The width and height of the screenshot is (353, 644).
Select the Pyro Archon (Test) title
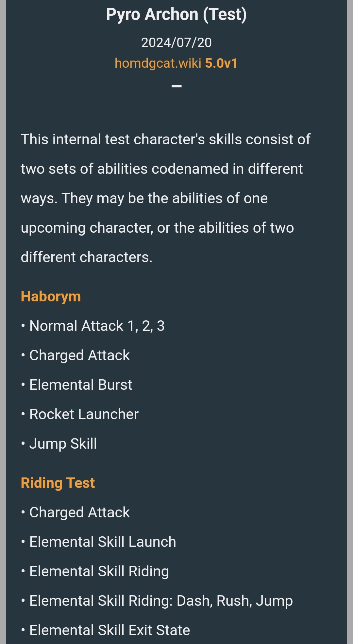[x=176, y=15]
